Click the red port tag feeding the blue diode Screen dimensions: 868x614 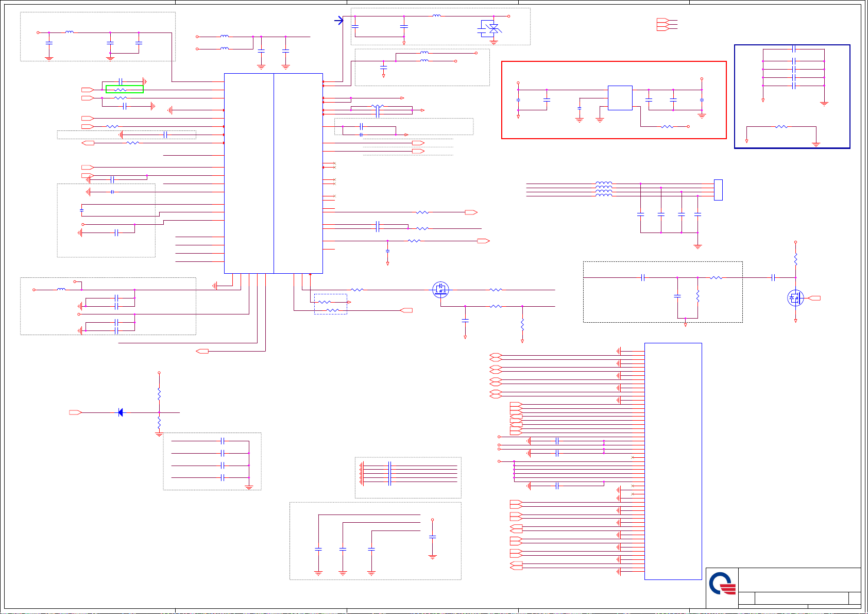pyautogui.click(x=75, y=412)
